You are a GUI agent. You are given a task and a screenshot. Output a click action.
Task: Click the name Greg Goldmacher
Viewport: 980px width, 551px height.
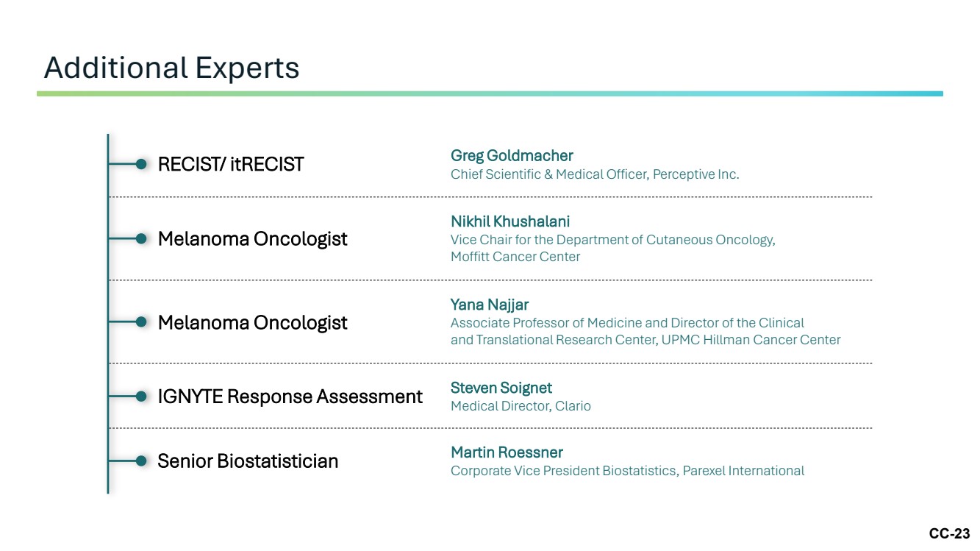[512, 156]
